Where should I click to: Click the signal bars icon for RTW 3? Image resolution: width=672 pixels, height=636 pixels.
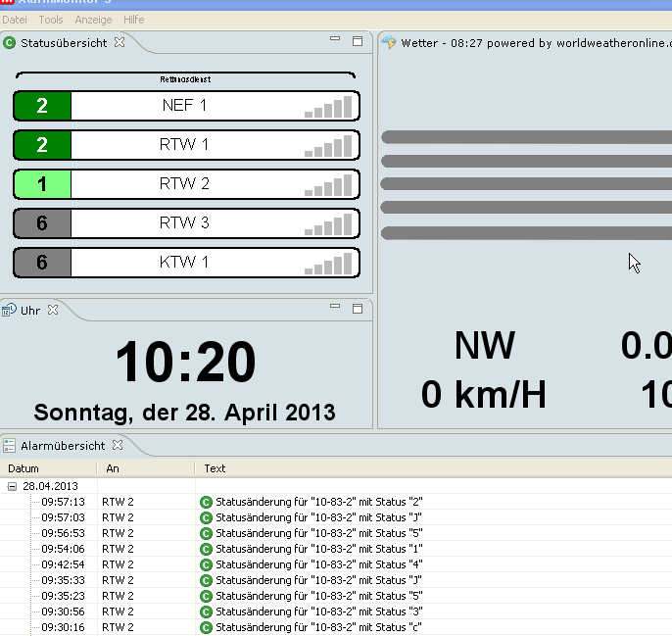click(328, 224)
